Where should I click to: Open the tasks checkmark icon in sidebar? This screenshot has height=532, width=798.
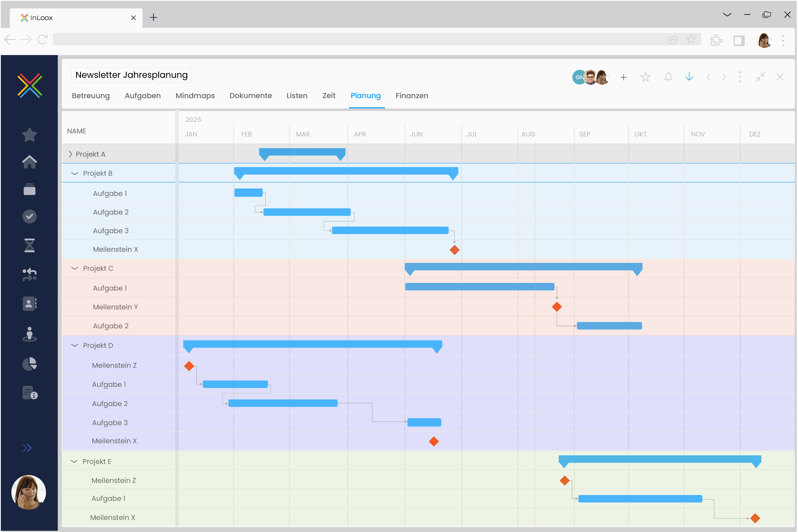30,217
